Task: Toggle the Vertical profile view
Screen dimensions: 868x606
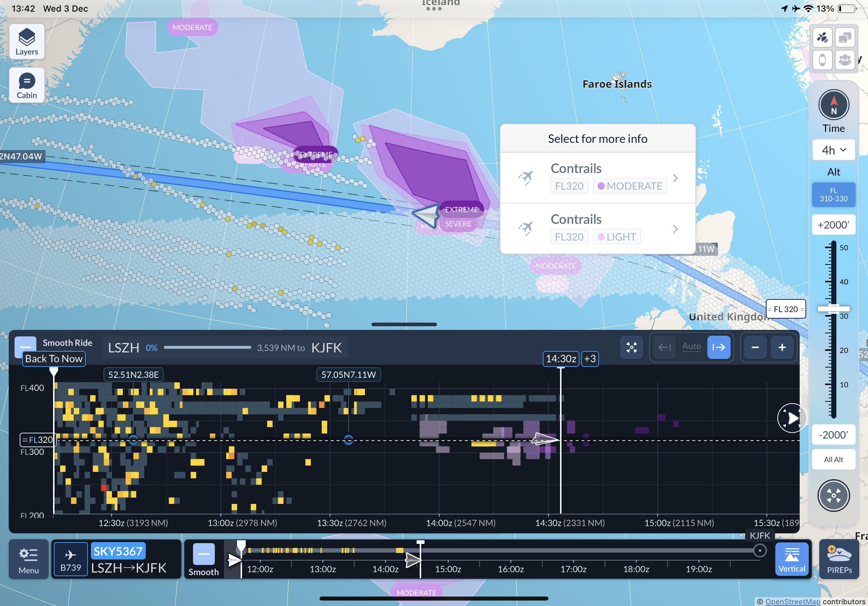Action: point(792,559)
